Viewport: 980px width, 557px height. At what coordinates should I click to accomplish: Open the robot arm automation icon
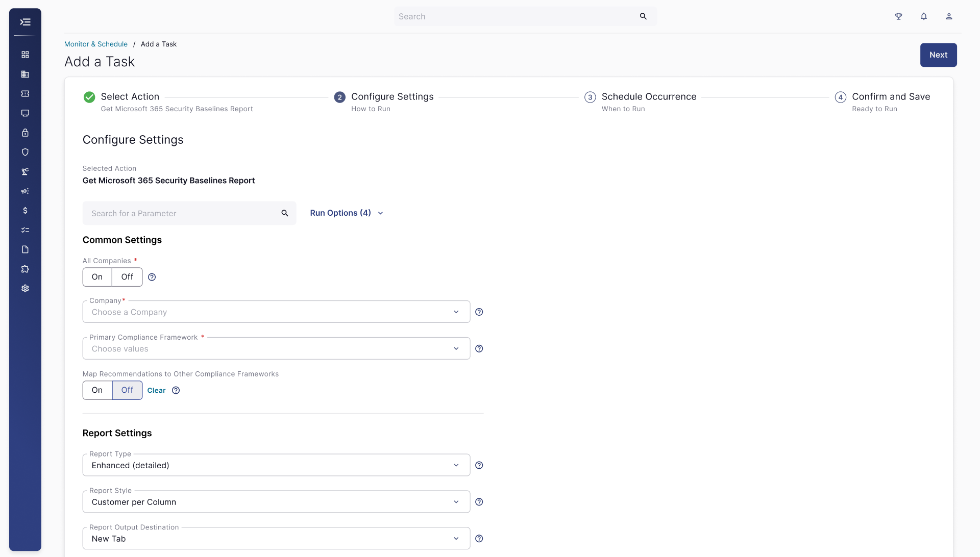point(25,171)
